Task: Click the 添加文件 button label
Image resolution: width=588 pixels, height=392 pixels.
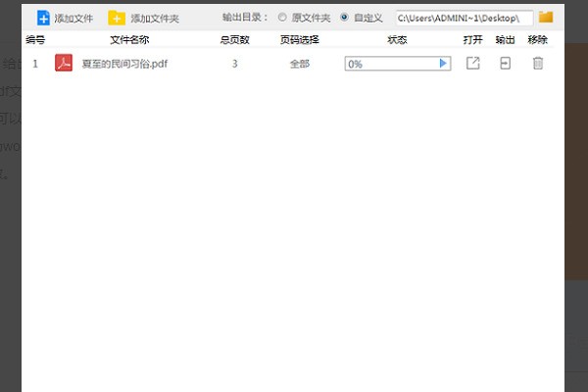Action: tap(73, 19)
